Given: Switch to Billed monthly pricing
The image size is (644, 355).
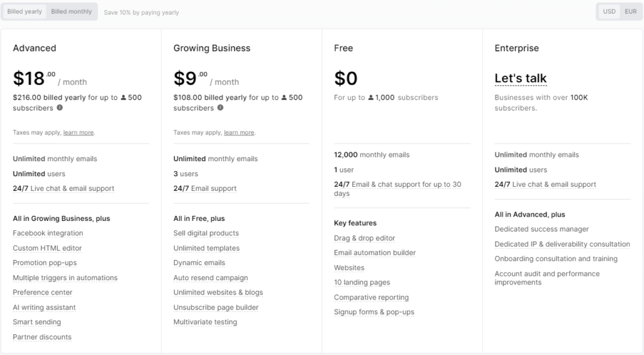Looking at the screenshot, I should 72,11.
